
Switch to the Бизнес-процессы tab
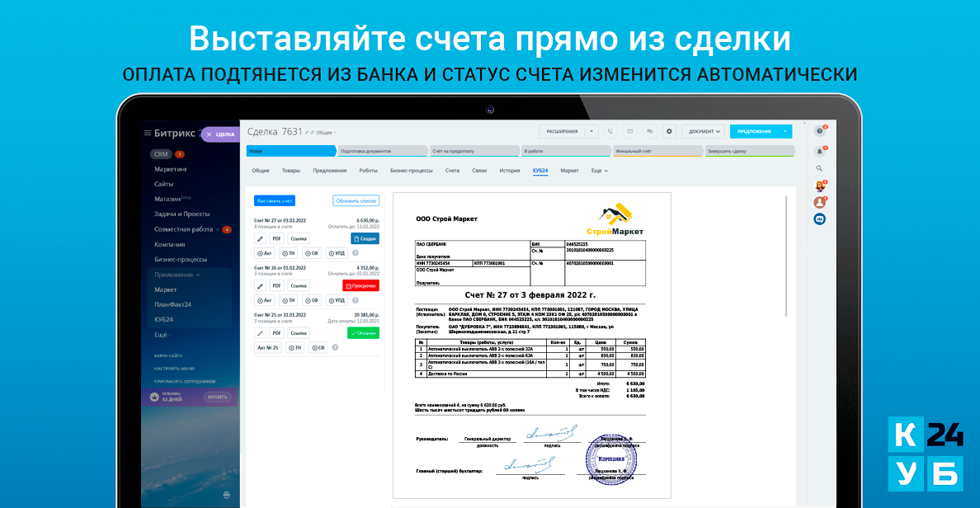point(412,171)
